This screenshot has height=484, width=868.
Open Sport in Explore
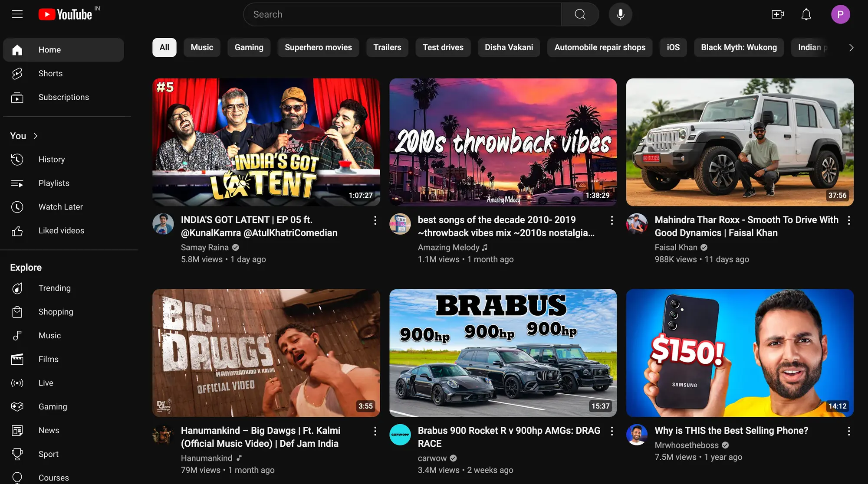pos(63,454)
